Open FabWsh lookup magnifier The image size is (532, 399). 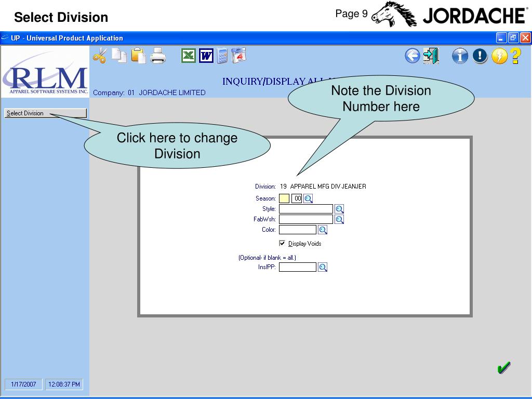[339, 219]
